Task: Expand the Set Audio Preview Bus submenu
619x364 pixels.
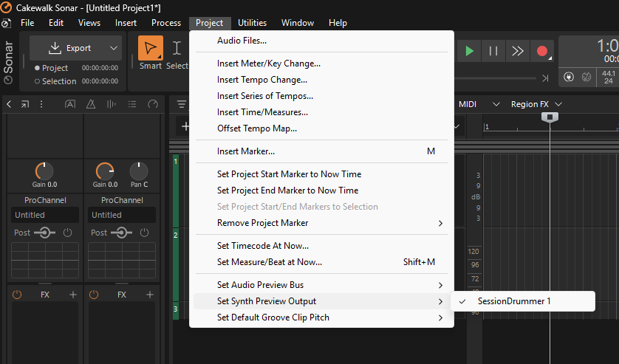Action: click(440, 285)
